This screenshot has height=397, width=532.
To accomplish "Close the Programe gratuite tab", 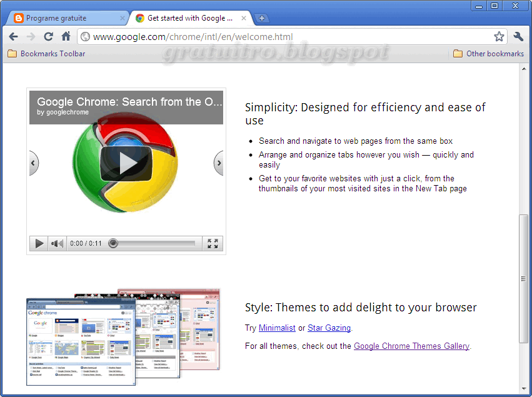I will [x=123, y=18].
